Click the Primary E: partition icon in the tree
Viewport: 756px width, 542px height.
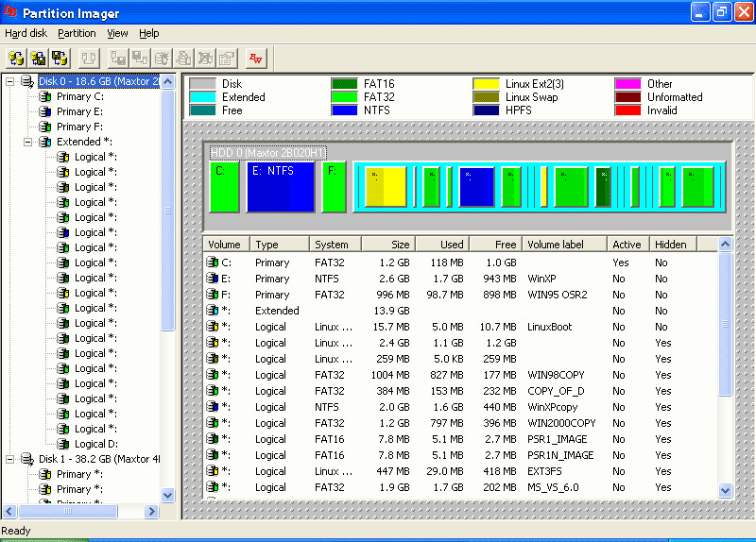coord(45,111)
